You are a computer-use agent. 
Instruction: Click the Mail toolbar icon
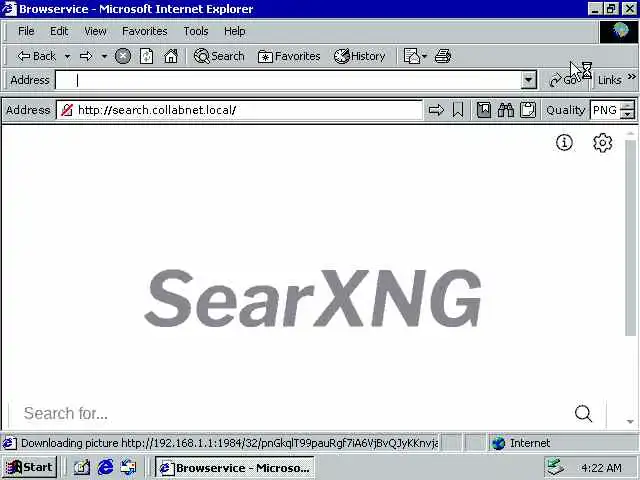click(414, 56)
